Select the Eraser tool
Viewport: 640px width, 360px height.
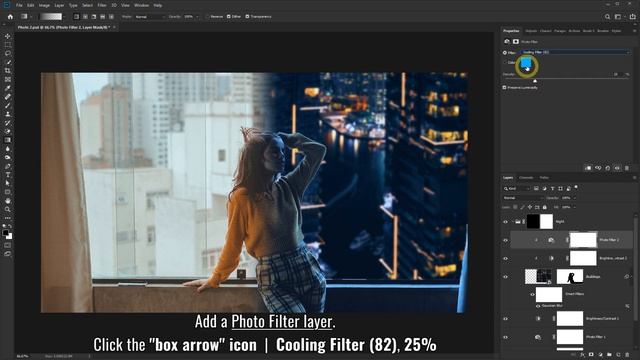[8, 131]
